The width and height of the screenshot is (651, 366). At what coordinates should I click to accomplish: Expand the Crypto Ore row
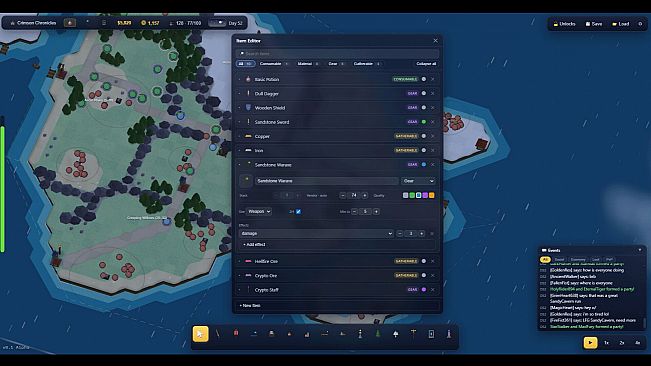(239, 276)
